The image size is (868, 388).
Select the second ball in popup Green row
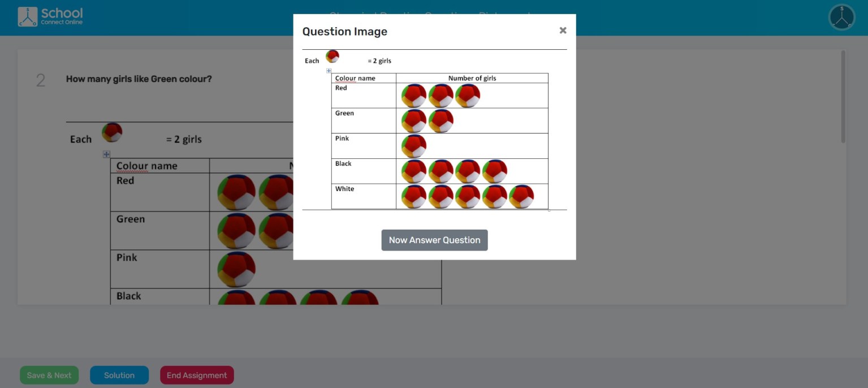[x=441, y=121]
